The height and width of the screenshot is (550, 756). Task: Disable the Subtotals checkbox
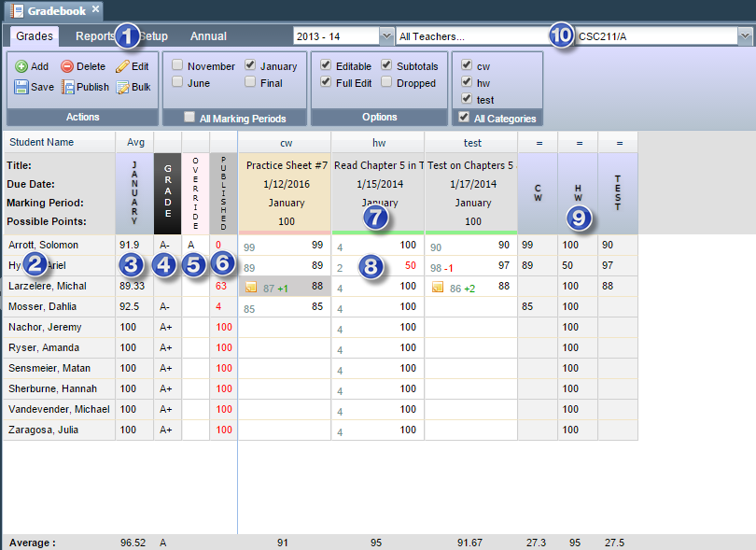point(386,64)
